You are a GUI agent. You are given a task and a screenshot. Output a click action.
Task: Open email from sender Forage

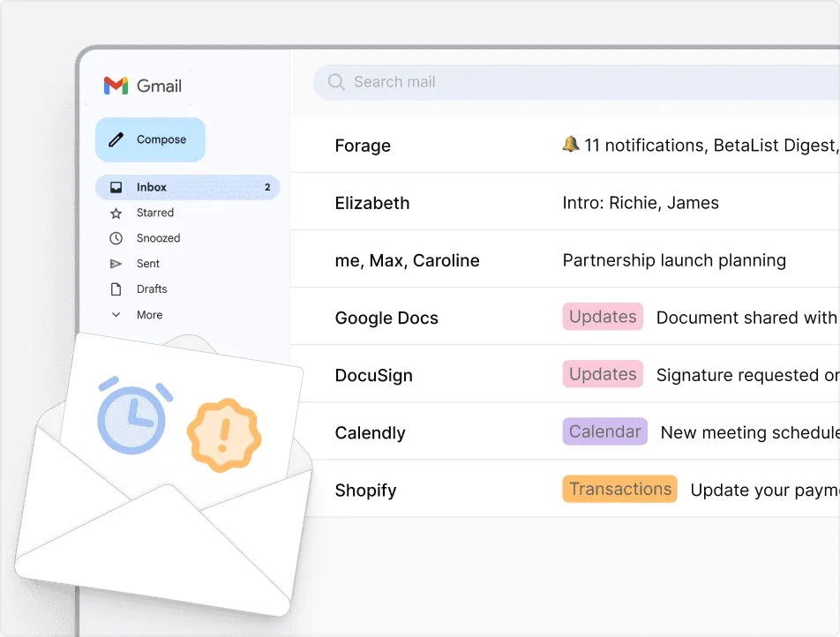(363, 146)
